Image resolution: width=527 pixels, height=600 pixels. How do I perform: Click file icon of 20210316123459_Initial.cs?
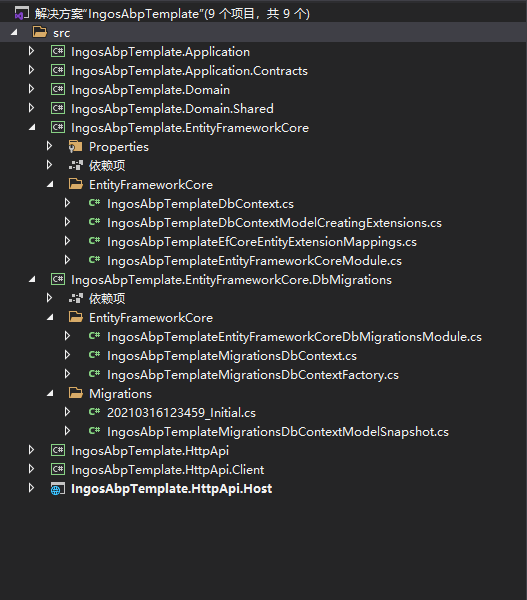[x=94, y=412]
